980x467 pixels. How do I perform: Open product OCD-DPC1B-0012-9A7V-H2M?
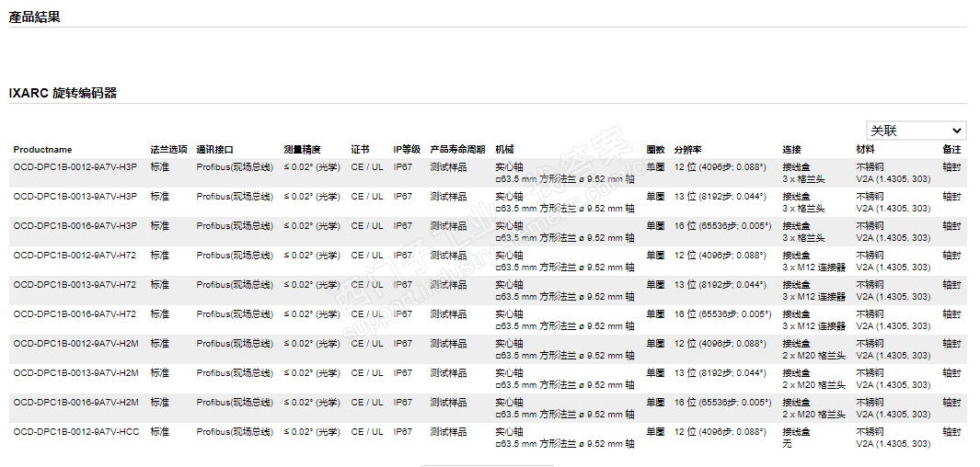[x=75, y=344]
